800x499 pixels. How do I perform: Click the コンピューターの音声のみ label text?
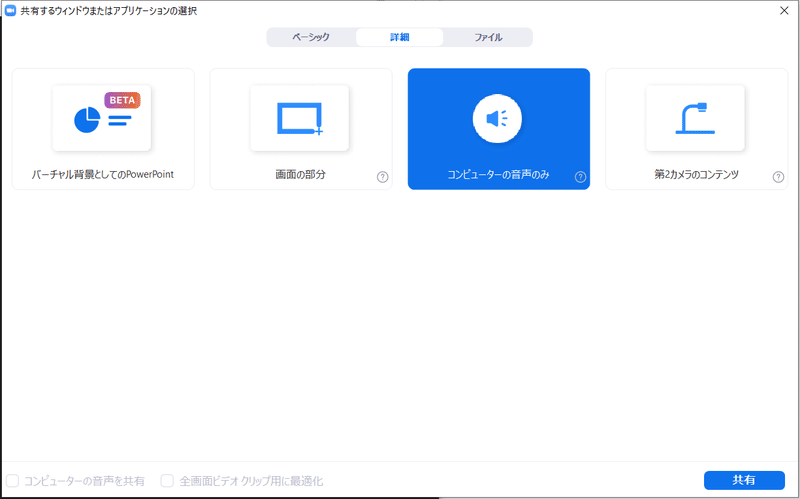pos(498,174)
